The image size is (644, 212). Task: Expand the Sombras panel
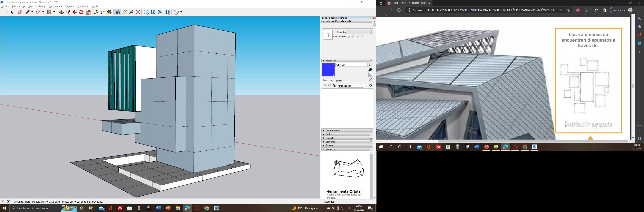point(330,142)
